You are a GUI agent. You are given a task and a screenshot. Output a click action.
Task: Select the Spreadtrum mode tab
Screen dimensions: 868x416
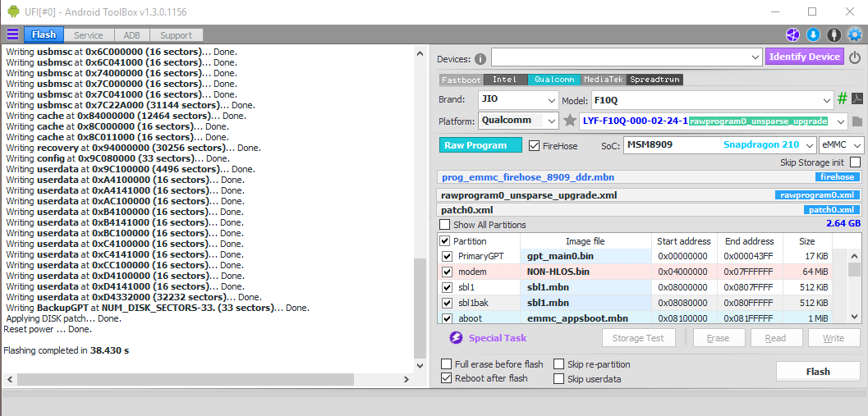[654, 80]
